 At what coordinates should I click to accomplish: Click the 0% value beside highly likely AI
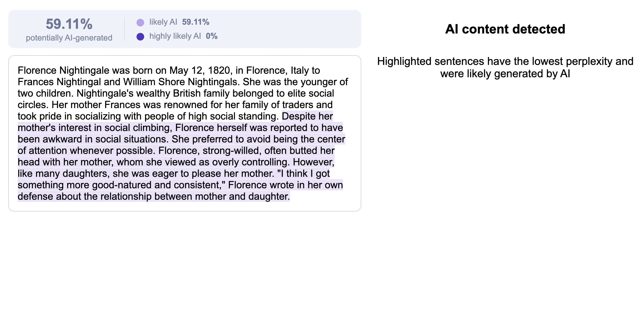(x=212, y=36)
